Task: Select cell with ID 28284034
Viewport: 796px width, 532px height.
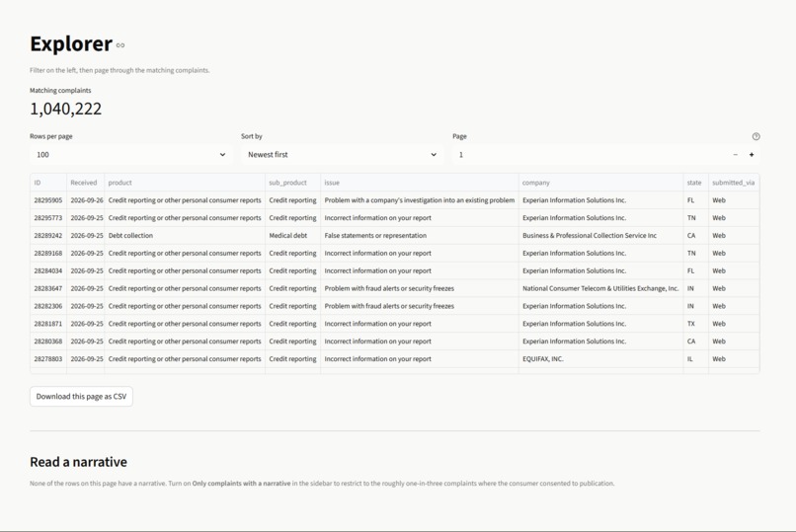Action: (x=48, y=270)
